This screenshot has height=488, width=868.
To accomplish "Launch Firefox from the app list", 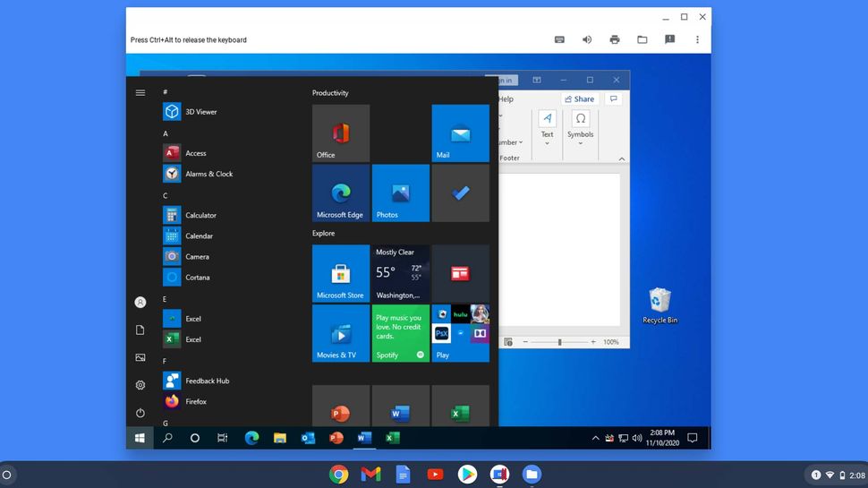I will pos(185,401).
